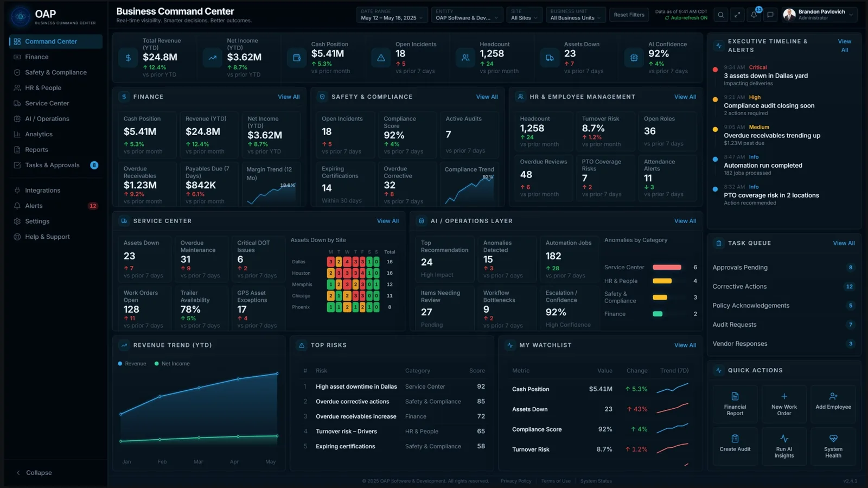Click the Create Audit quick action
The width and height of the screenshot is (868, 488).
pos(735,446)
